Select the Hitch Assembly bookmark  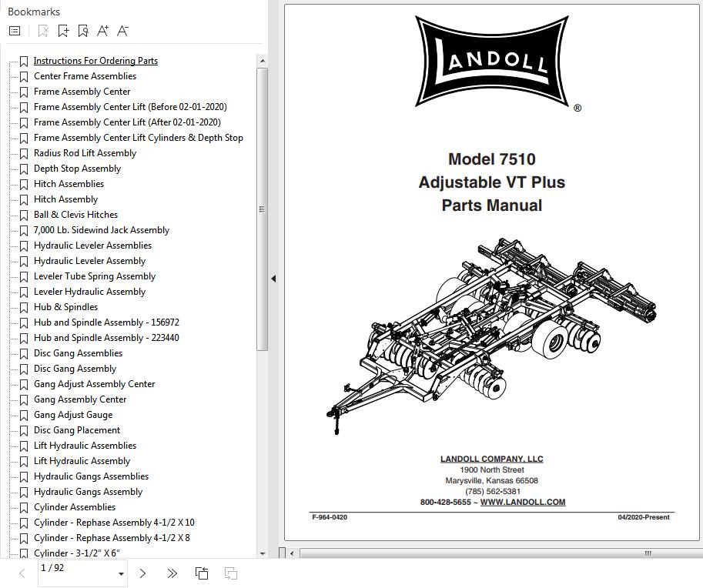(x=66, y=199)
